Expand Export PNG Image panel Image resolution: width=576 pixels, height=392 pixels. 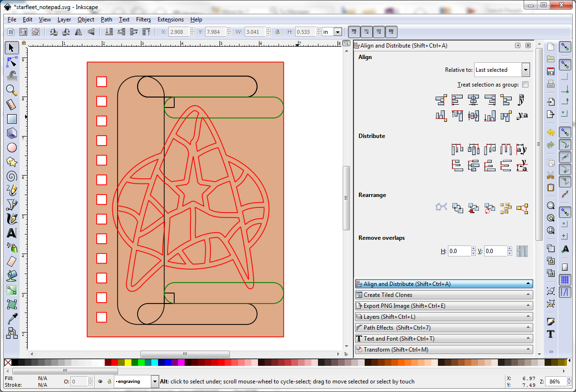(x=444, y=306)
